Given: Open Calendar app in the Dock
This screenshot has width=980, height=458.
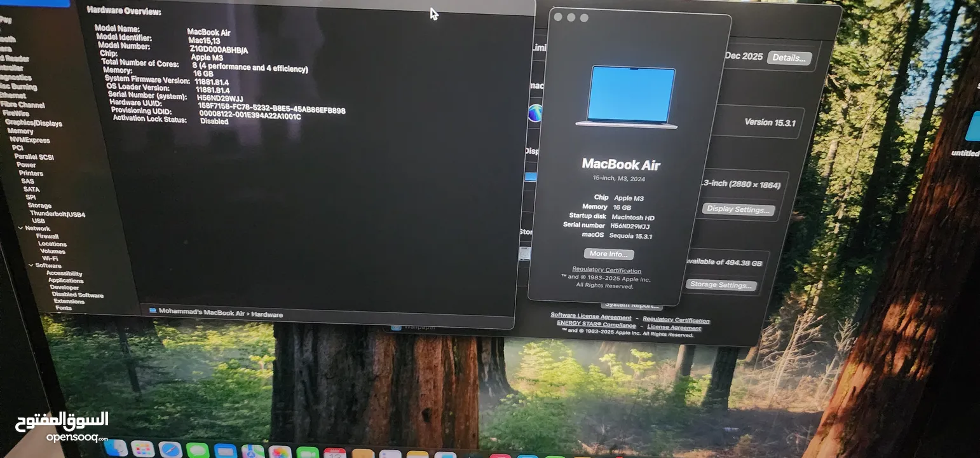Looking at the screenshot, I should (334, 454).
